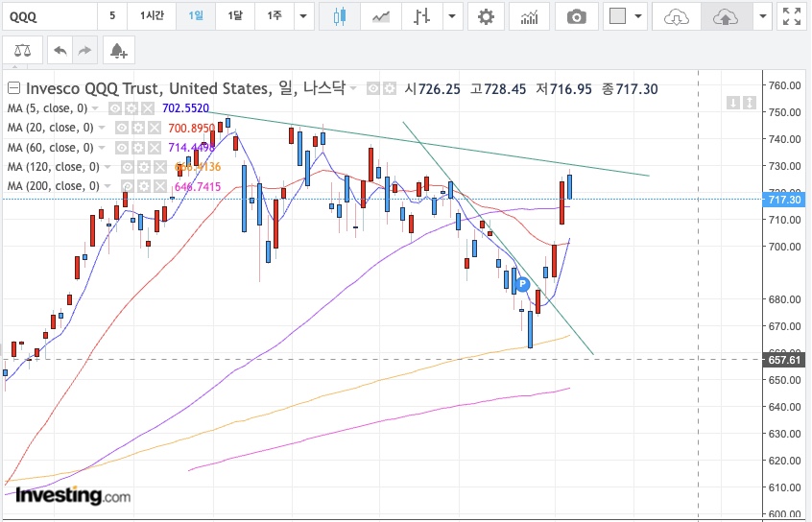
Task: Move pane up arrow button
Action: pos(750,103)
